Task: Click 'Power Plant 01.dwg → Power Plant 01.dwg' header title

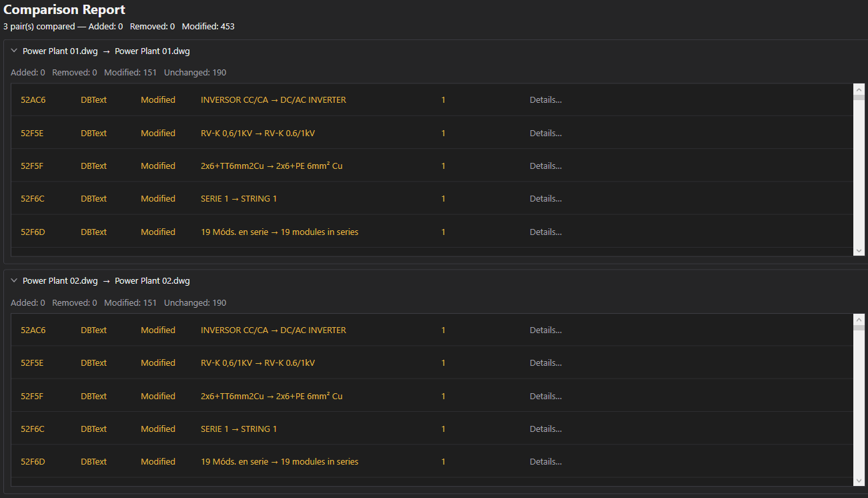Action: point(106,51)
